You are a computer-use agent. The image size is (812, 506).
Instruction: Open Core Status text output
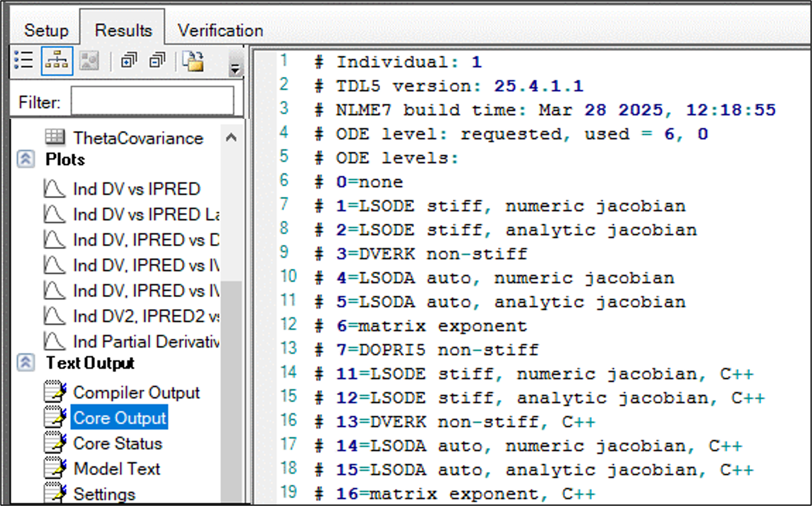(118, 443)
